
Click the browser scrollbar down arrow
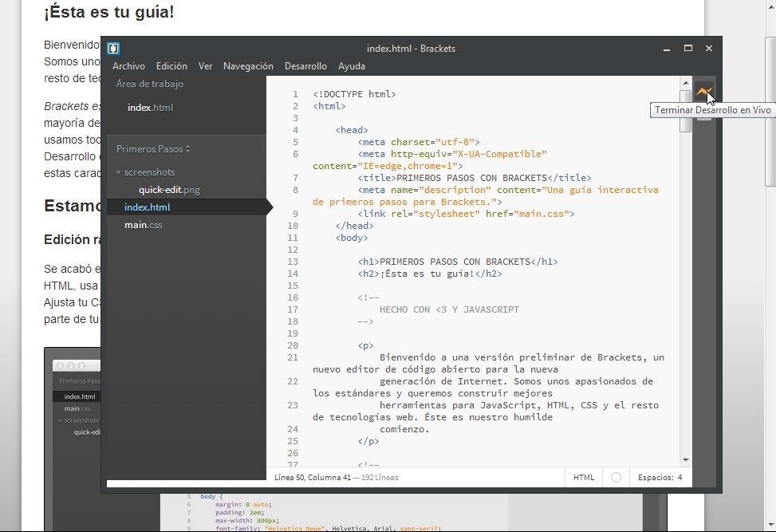[x=770, y=526]
